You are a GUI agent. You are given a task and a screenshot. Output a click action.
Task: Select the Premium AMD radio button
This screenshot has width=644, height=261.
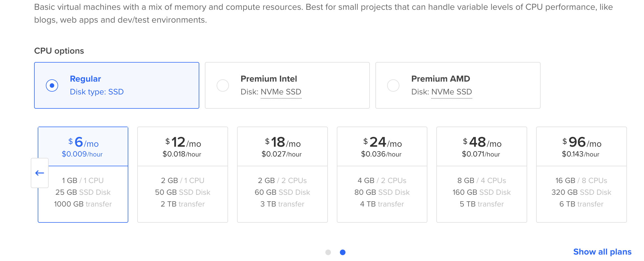393,86
